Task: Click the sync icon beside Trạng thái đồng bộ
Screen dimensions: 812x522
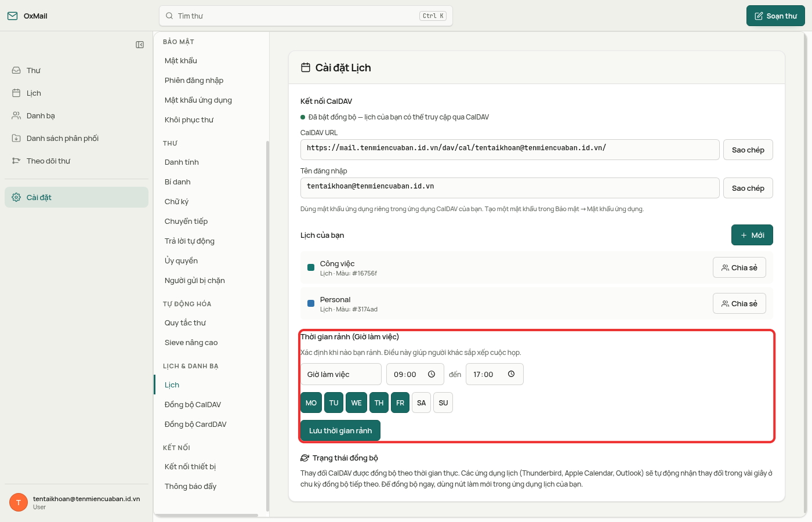Action: 304,458
